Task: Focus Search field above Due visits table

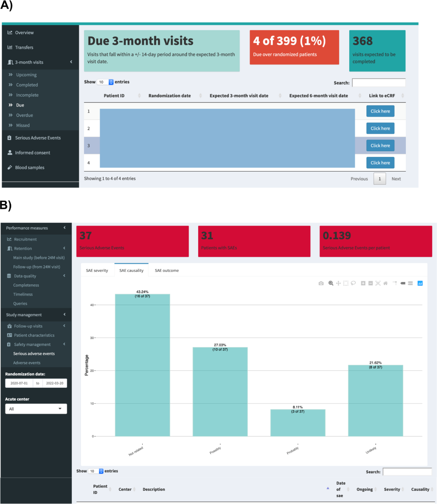Action: (379, 83)
